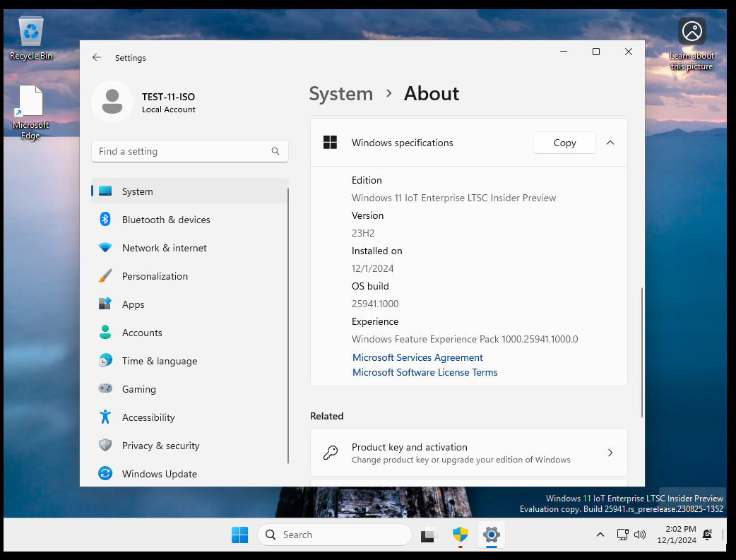The image size is (736, 560).
Task: Click the System monitor icon in sidebar
Action: click(105, 191)
